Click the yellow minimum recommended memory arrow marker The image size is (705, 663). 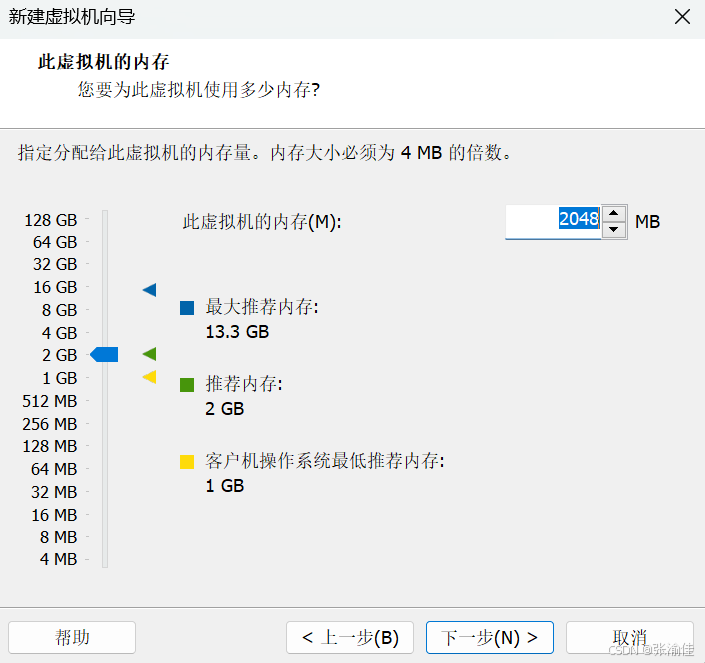[x=150, y=377]
